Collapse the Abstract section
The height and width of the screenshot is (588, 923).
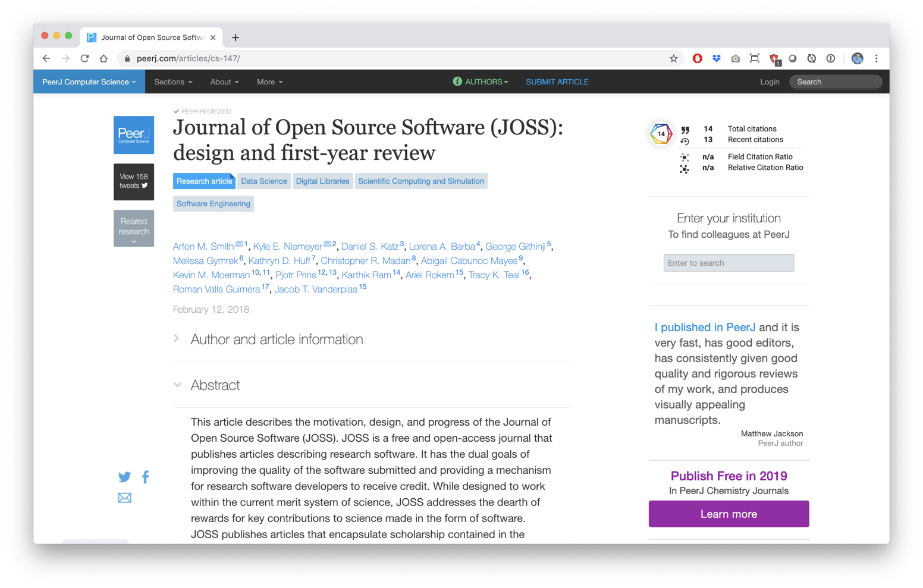point(215,385)
